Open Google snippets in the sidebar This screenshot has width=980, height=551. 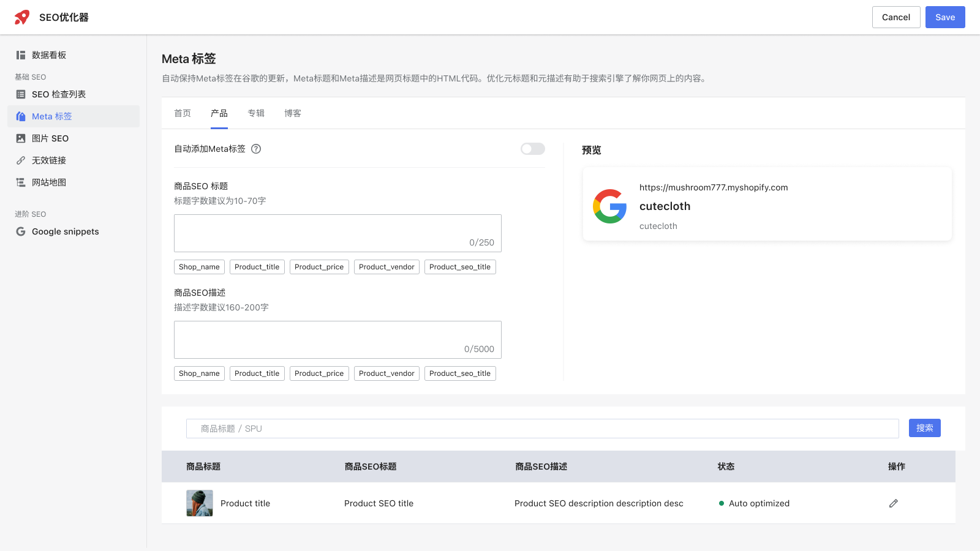[x=73, y=231]
